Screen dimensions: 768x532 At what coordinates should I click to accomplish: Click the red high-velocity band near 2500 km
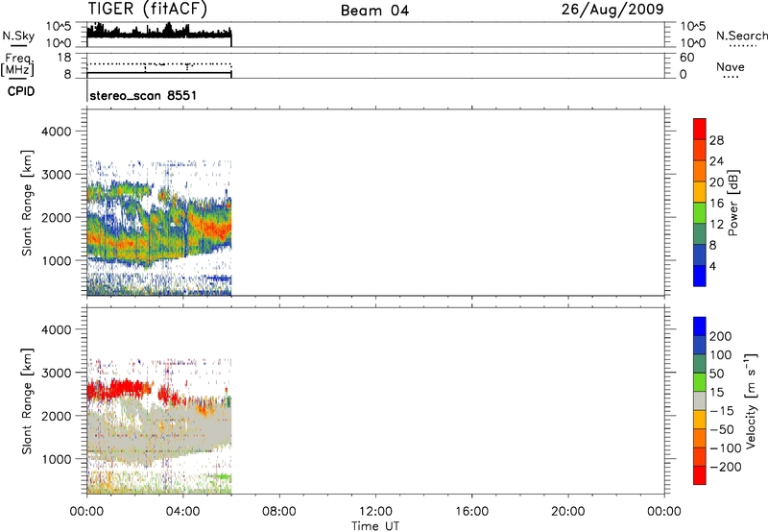tap(120, 391)
